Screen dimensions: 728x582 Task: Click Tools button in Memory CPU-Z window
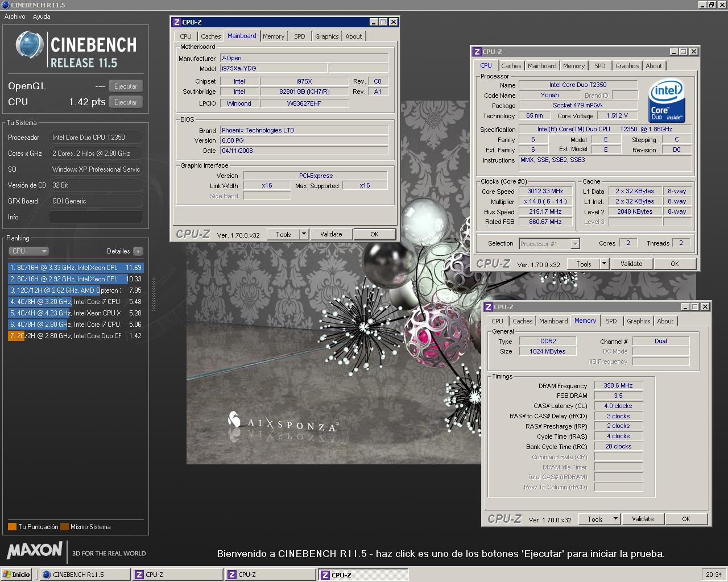click(595, 519)
